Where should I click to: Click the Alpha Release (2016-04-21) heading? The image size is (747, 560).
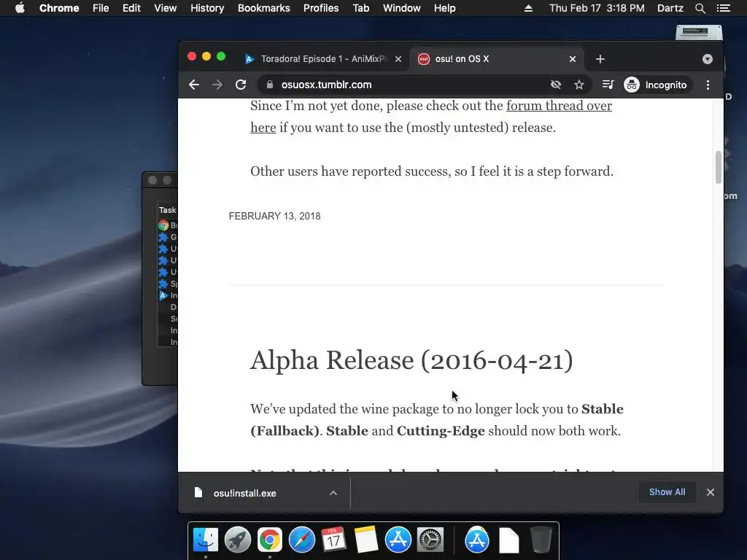coord(411,360)
